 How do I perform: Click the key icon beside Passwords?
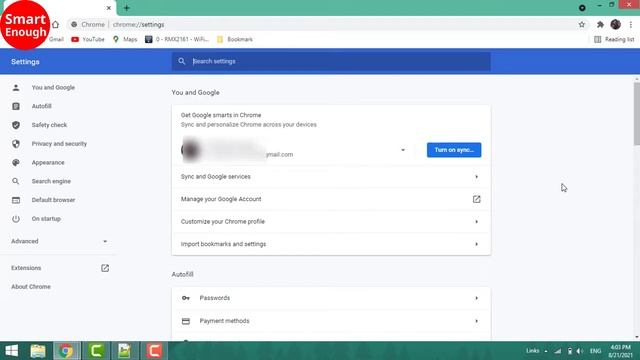[186, 298]
